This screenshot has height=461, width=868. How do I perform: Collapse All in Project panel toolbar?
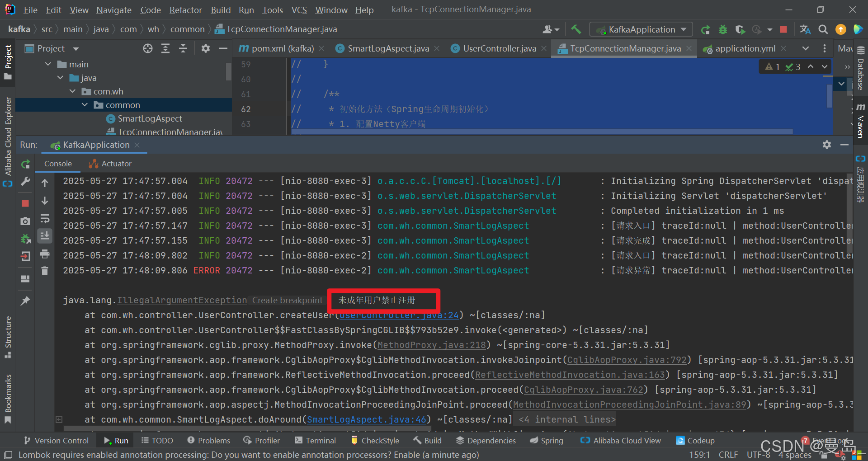tap(183, 48)
